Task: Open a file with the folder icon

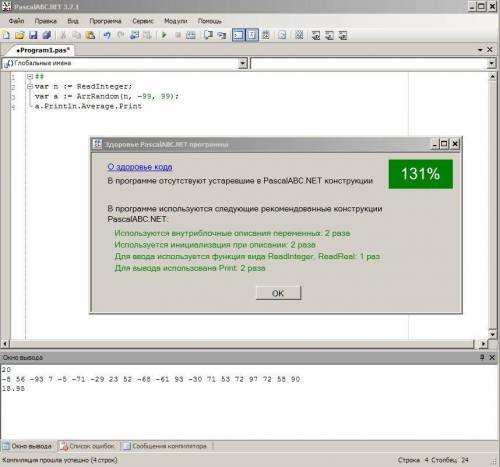Action: tap(20, 35)
